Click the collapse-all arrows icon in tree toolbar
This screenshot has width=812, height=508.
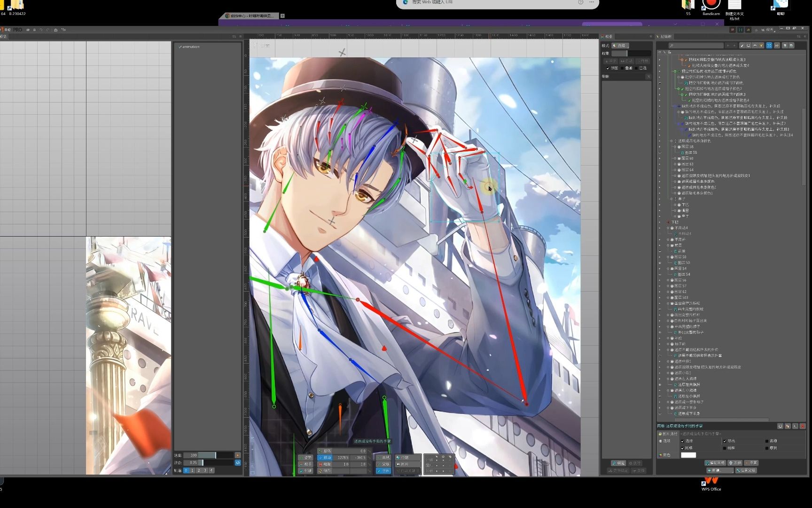[777, 46]
